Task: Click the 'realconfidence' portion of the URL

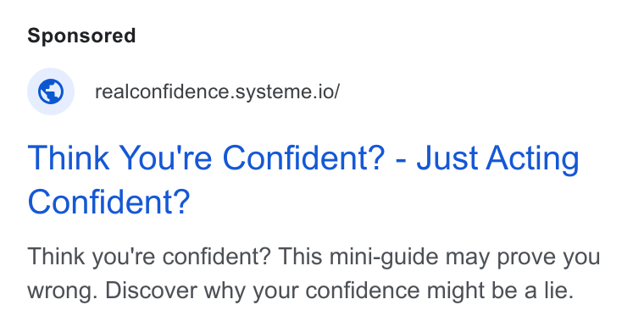Action: pos(162,91)
